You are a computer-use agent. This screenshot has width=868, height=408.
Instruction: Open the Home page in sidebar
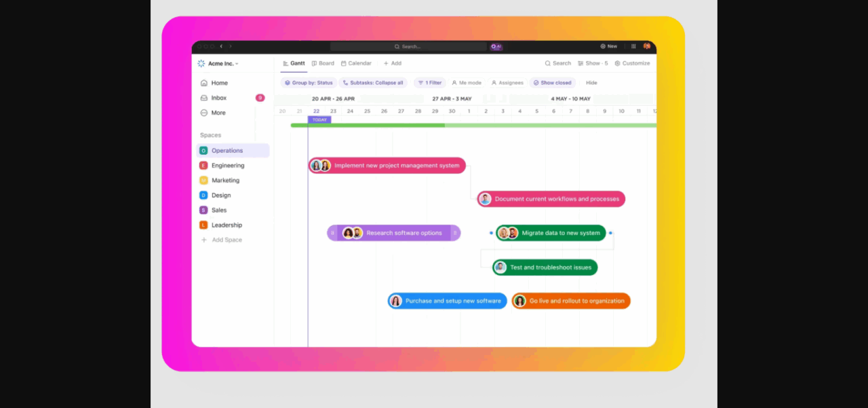218,83
